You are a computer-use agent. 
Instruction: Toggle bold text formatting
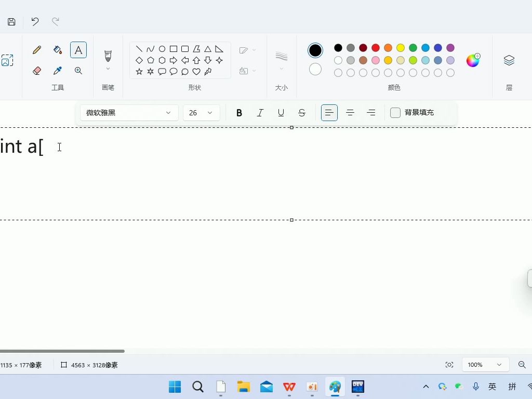pos(239,112)
